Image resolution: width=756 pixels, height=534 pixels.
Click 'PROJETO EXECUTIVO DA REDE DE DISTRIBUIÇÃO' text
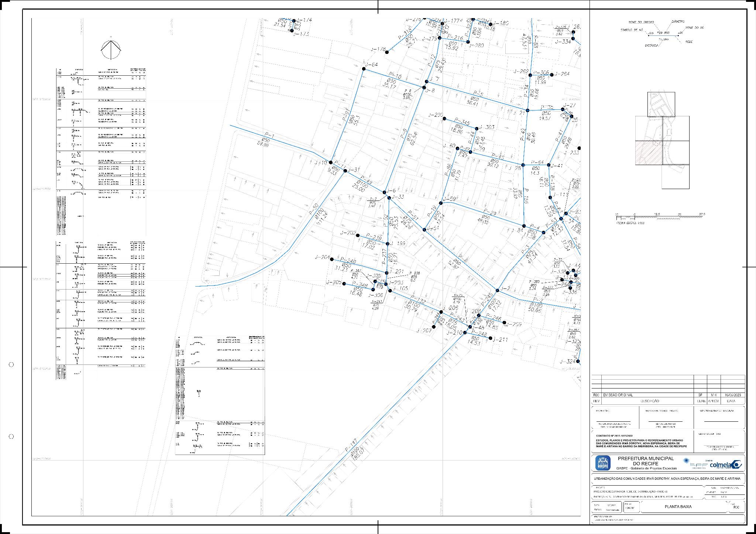630,492
